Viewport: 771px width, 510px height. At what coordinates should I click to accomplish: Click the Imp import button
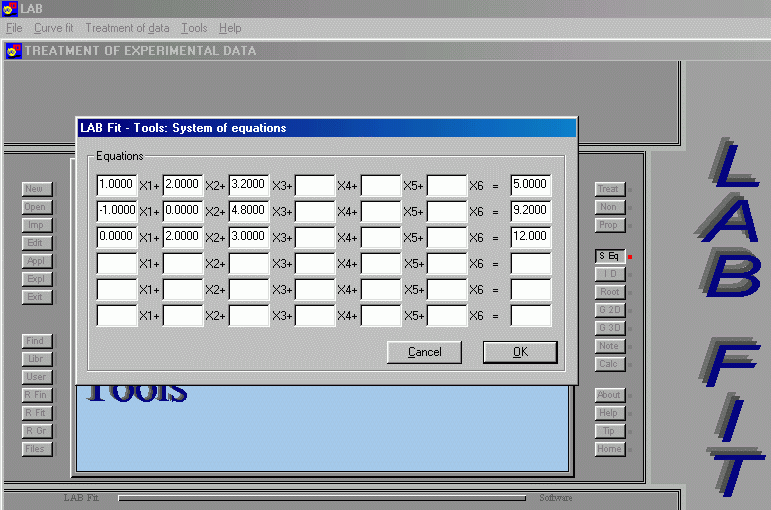36,225
